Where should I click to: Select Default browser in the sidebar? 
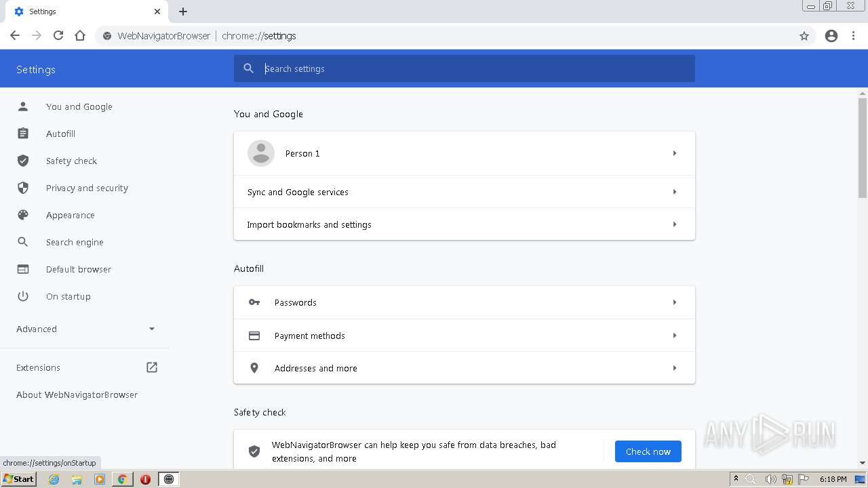tap(79, 269)
